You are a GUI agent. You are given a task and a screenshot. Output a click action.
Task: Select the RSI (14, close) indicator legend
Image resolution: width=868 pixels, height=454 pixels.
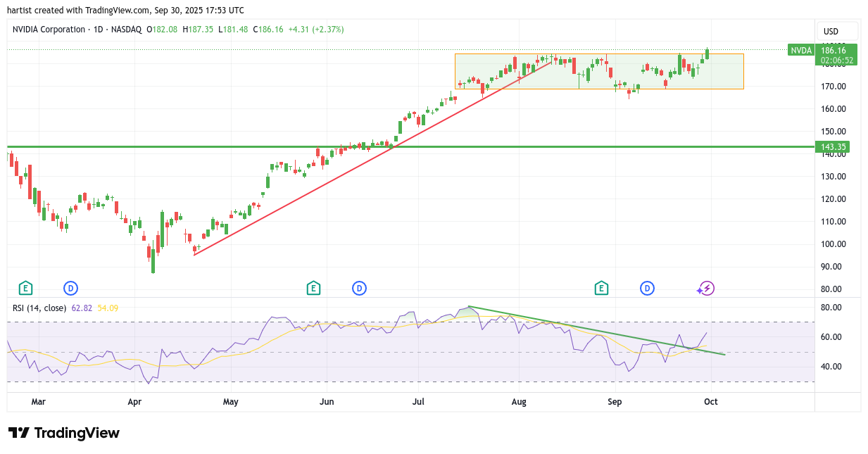pos(39,308)
